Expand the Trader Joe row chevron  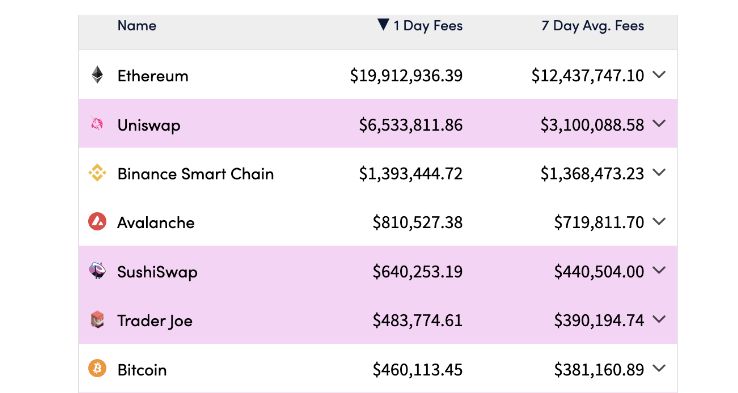pyautogui.click(x=659, y=319)
